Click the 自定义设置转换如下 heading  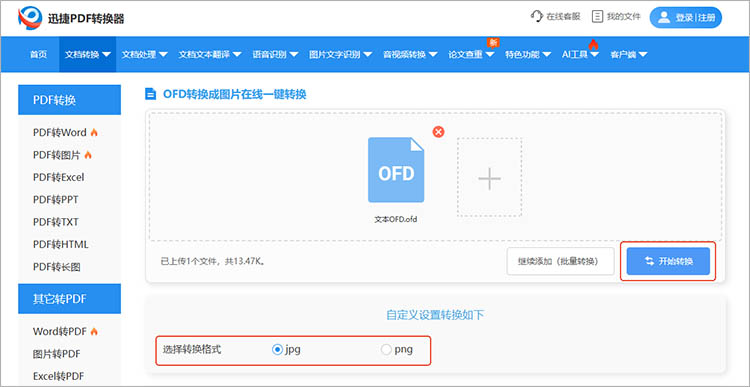(x=435, y=315)
